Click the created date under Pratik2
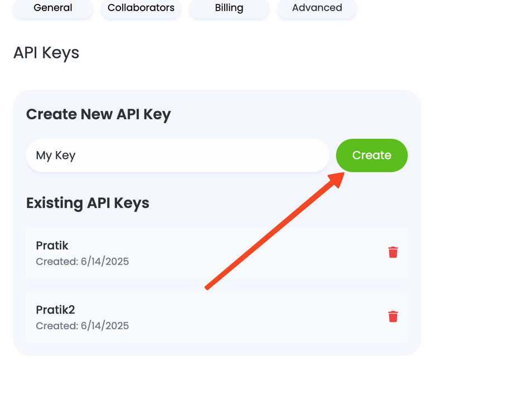Image resolution: width=513 pixels, height=420 pixels. pos(83,326)
